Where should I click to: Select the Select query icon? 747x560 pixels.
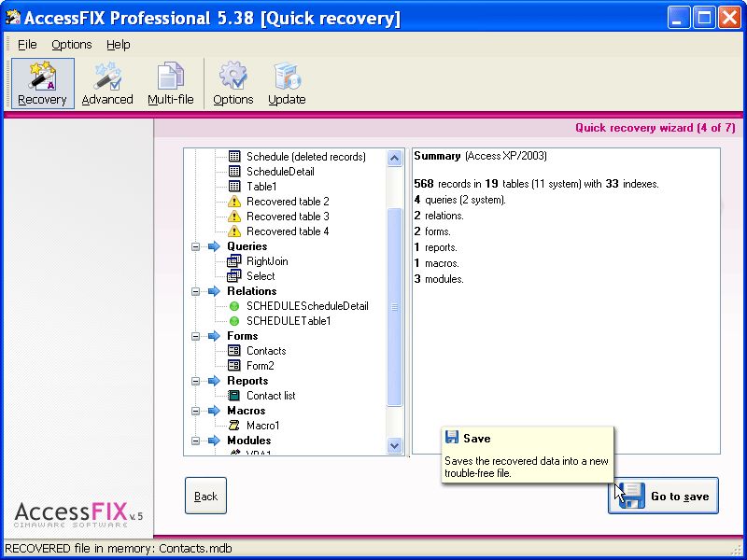point(234,275)
